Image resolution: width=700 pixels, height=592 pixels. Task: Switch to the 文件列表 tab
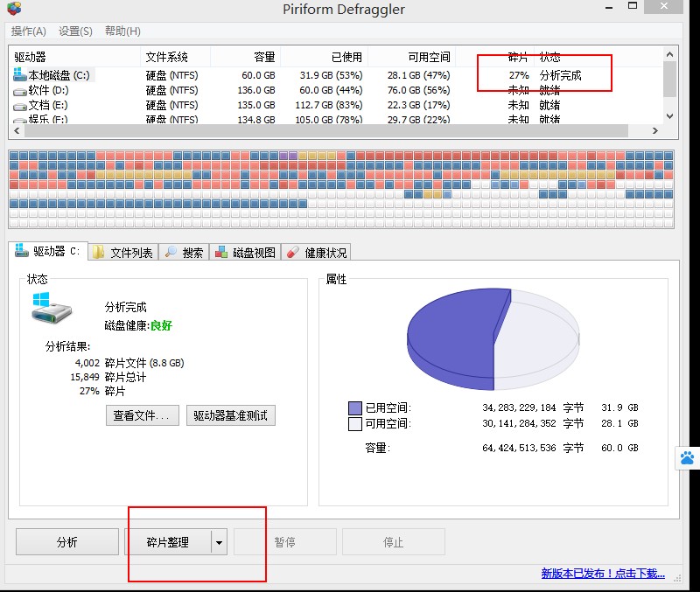[123, 253]
